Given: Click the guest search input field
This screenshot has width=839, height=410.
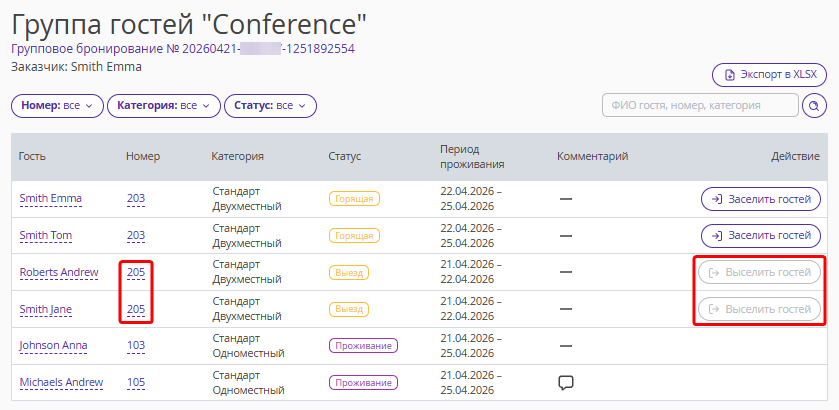Looking at the screenshot, I should (700, 105).
